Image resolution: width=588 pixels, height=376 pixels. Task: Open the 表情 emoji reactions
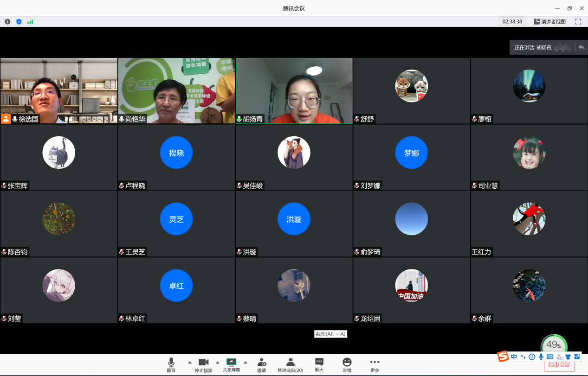[x=347, y=364]
